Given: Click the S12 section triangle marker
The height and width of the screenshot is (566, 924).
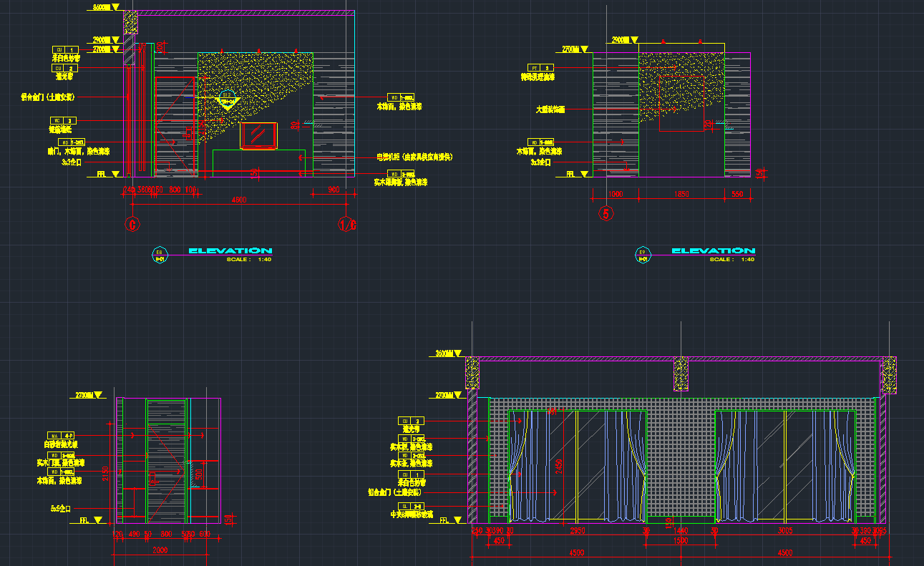Looking at the screenshot, I should 228,100.
